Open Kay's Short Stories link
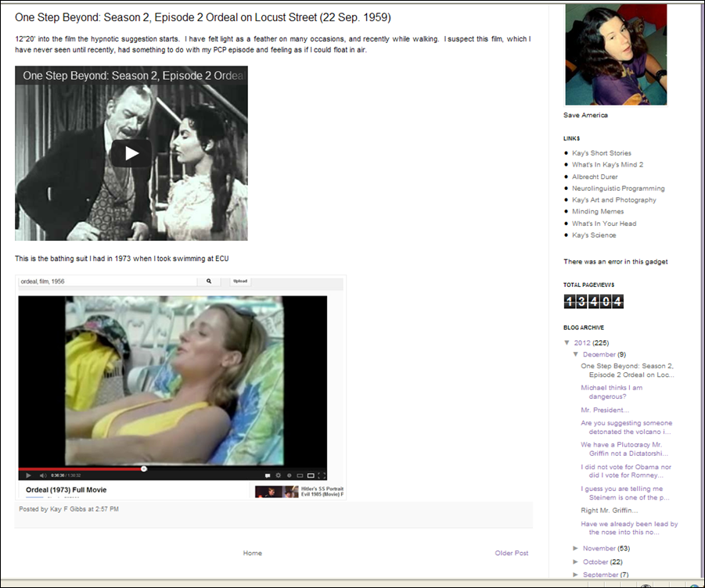The image size is (705, 588). coord(601,153)
